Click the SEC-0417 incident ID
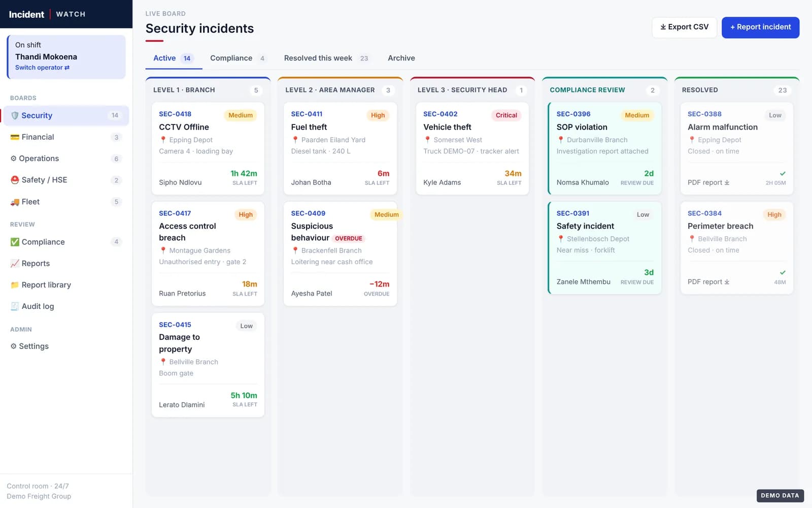The height and width of the screenshot is (508, 812). pos(175,213)
